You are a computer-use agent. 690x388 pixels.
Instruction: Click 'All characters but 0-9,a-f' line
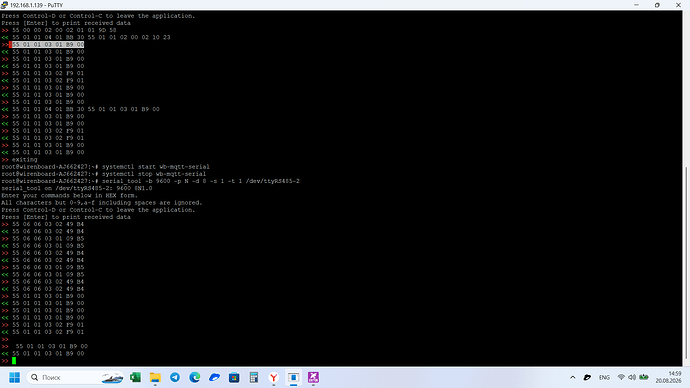point(102,203)
